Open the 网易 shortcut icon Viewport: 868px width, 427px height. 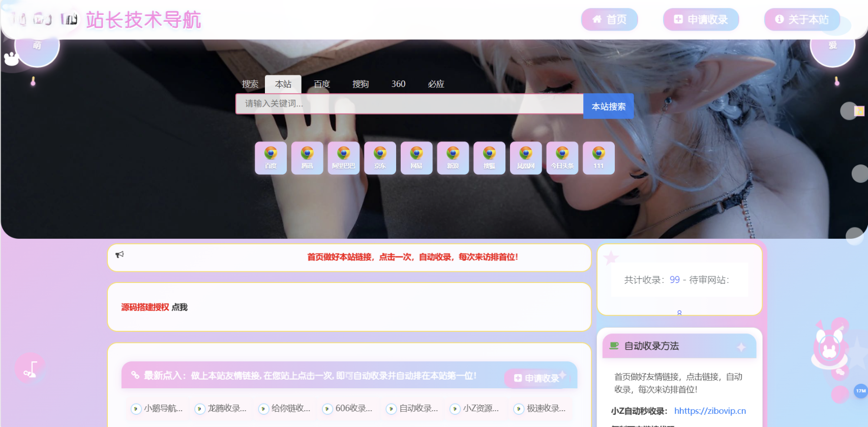point(416,158)
